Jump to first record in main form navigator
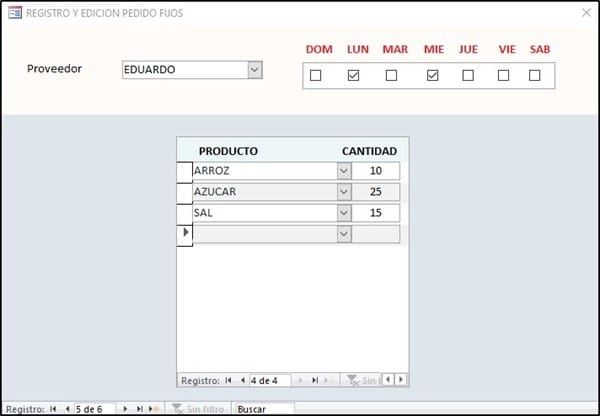600x416 pixels. tap(53, 409)
